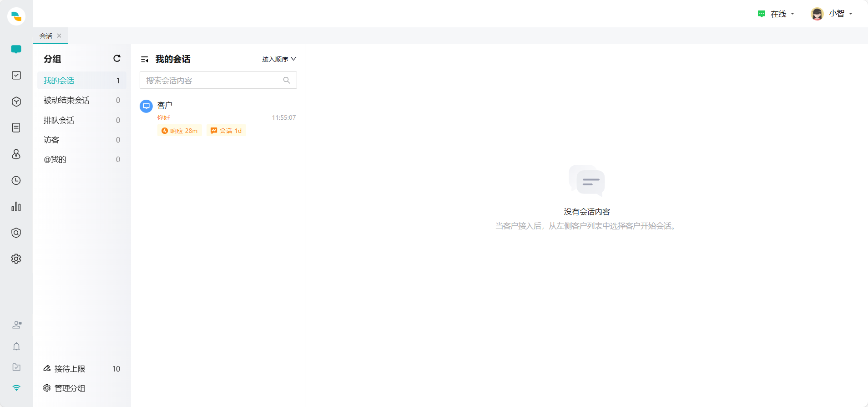Open the customer person sidebar icon
This screenshot has height=407, width=868.
point(16,154)
